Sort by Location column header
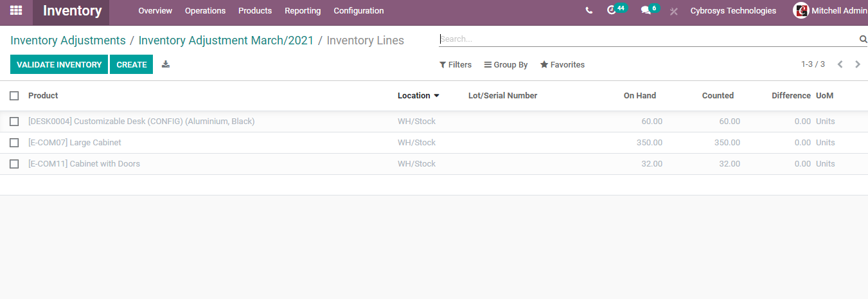868x299 pixels. (418, 96)
